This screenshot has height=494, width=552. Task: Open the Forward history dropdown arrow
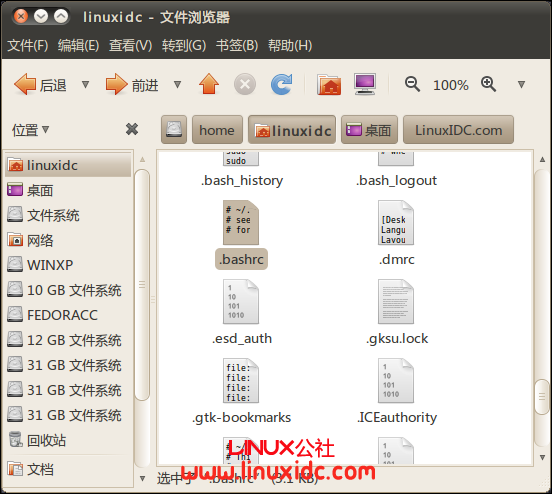(177, 85)
